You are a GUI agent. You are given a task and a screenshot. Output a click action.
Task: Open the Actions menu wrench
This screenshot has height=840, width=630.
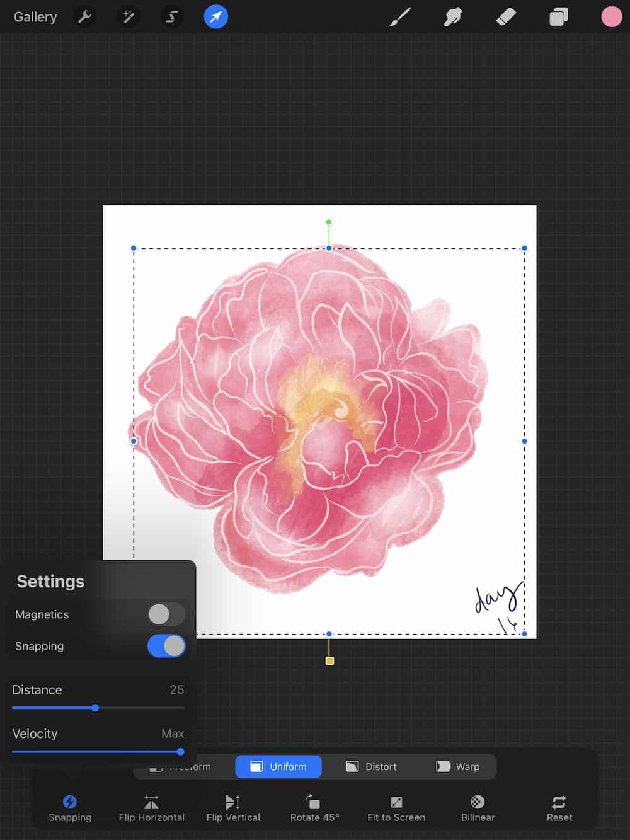(x=84, y=17)
